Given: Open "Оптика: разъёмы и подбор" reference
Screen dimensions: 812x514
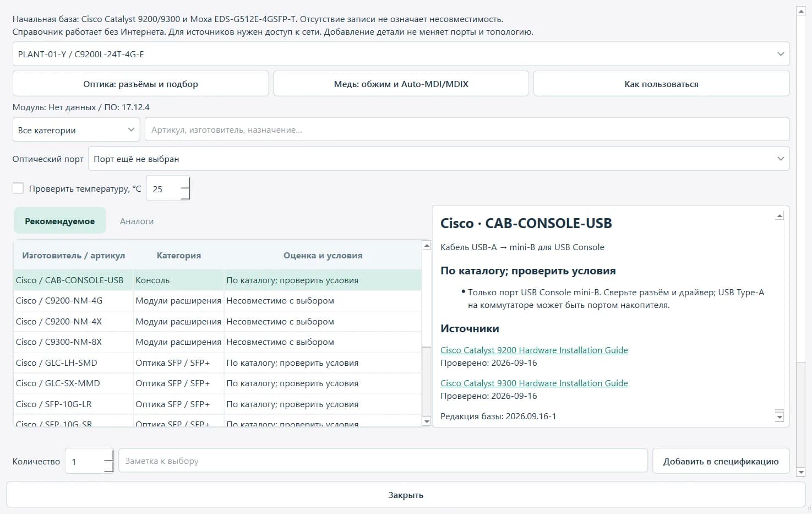Looking at the screenshot, I should (x=140, y=84).
